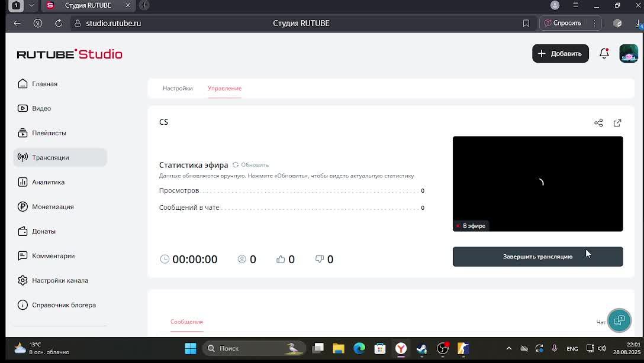Open OBS Studio from the taskbar
644x363 pixels.
pos(442,348)
